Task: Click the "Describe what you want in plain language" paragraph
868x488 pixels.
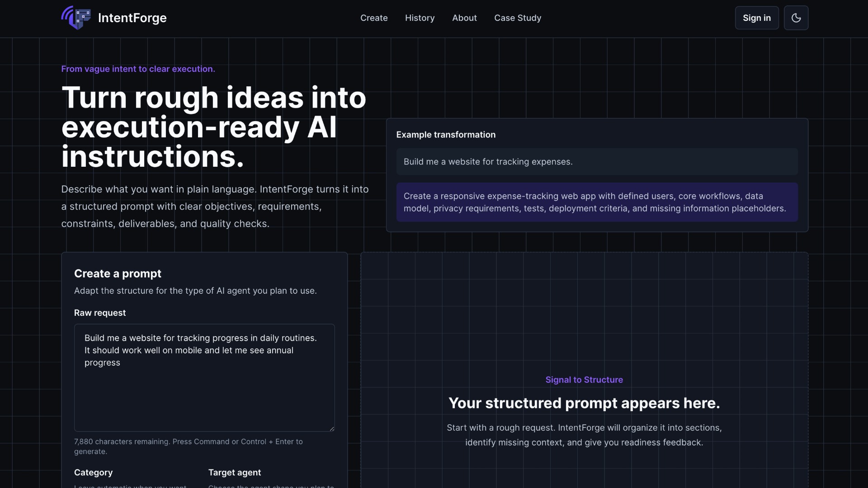Action: click(x=215, y=206)
